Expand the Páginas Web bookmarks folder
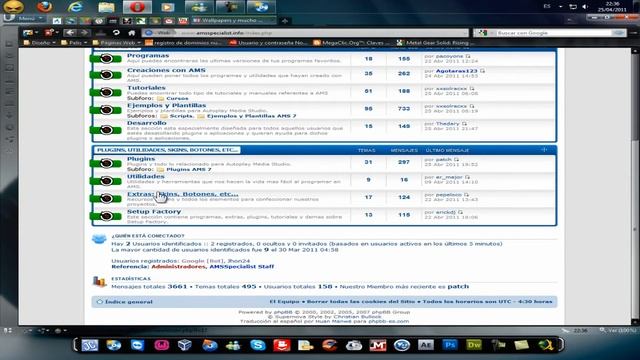 [117, 42]
